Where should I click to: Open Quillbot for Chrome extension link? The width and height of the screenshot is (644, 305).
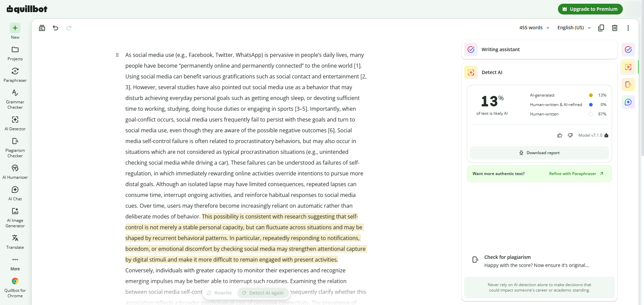click(15, 288)
